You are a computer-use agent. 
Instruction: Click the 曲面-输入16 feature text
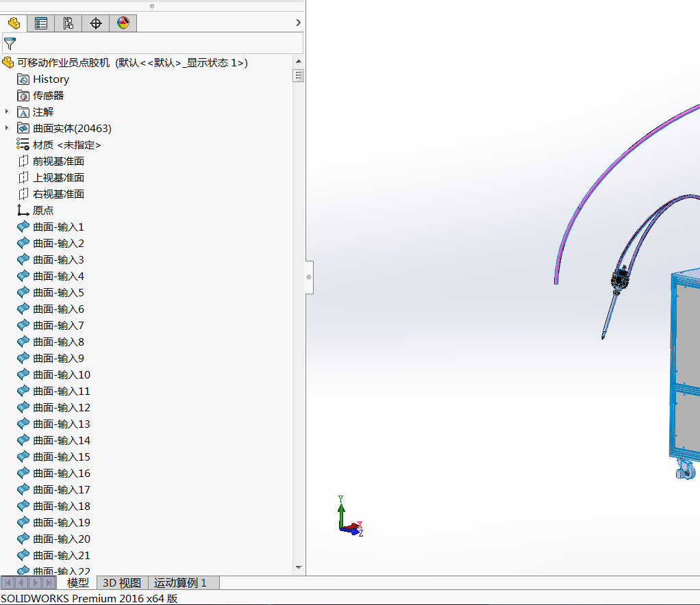62,474
